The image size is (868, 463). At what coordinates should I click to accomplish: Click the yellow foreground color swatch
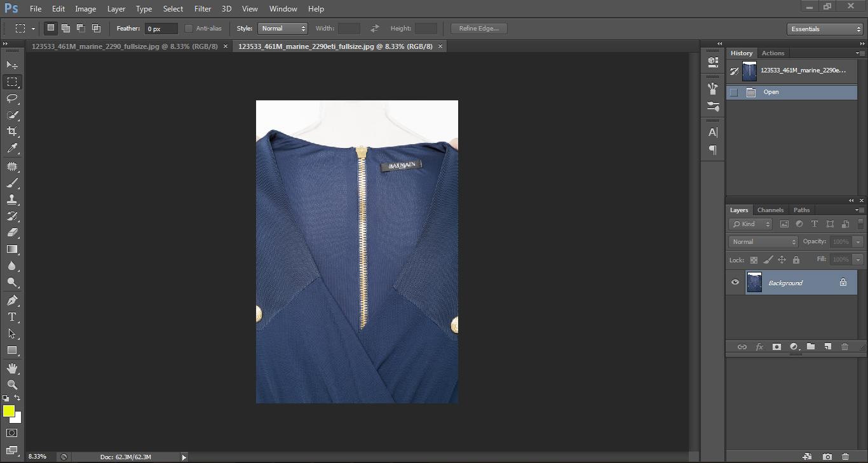point(9,412)
